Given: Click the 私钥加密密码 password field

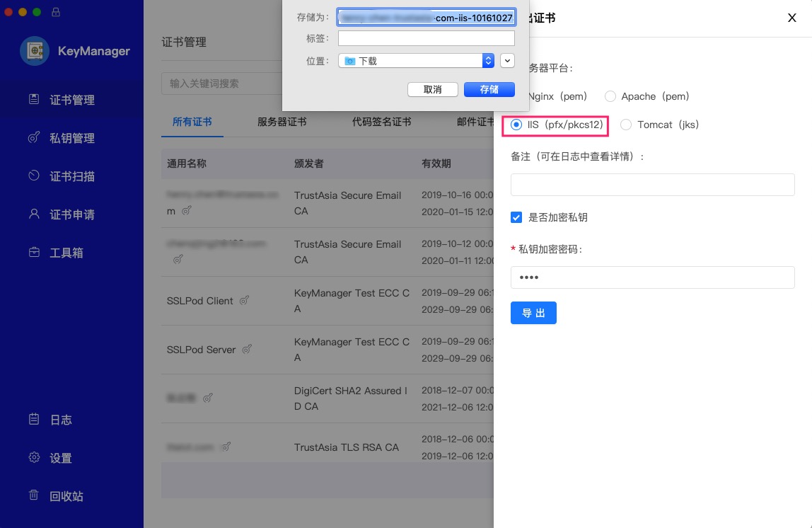Looking at the screenshot, I should [x=652, y=277].
